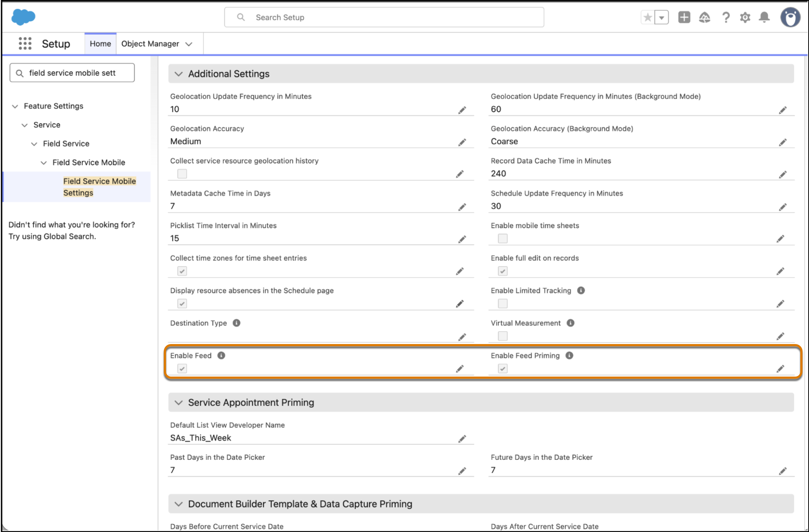
Task: Edit Geolocation Accuracy Medium pencil icon
Action: pos(462,142)
